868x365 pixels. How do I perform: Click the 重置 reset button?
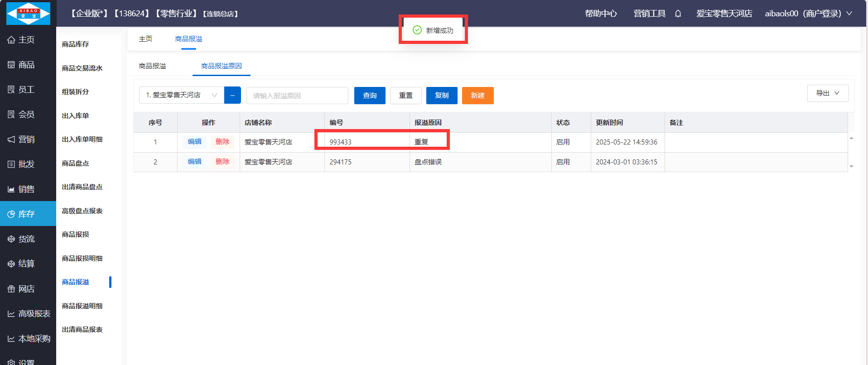406,96
